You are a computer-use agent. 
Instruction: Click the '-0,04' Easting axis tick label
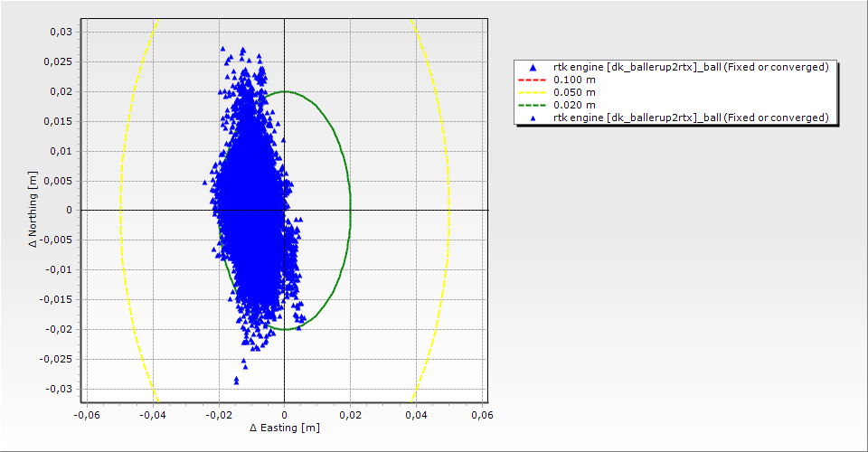point(152,415)
